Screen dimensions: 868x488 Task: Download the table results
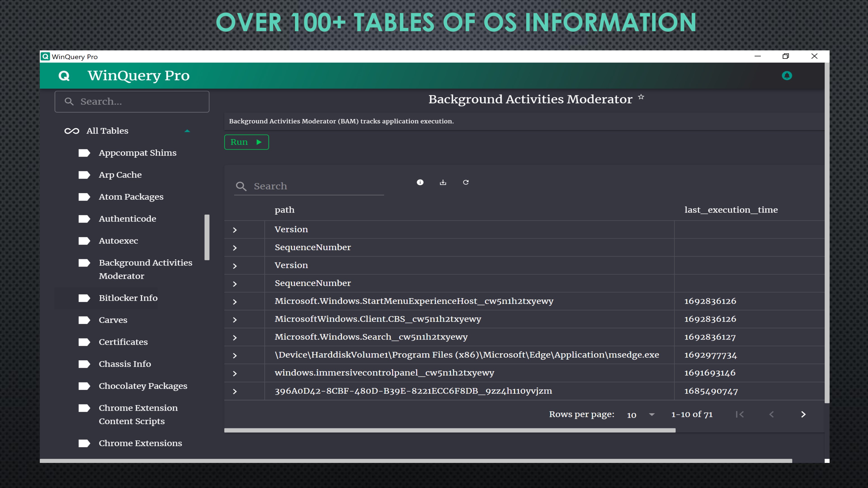coord(443,182)
